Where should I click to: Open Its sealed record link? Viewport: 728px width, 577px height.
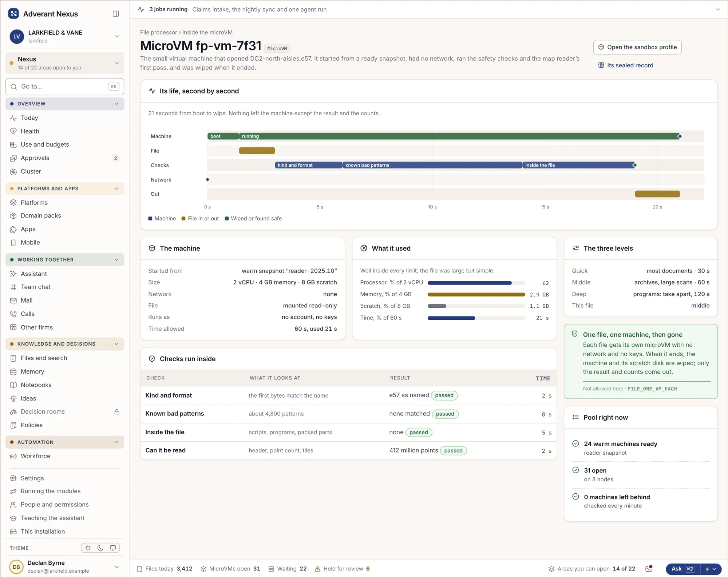pyautogui.click(x=626, y=65)
